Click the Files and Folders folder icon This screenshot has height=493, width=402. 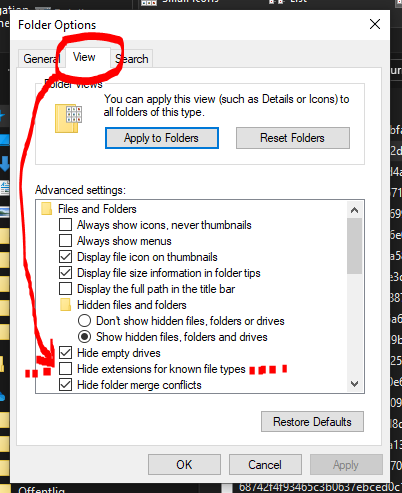pyautogui.click(x=46, y=209)
